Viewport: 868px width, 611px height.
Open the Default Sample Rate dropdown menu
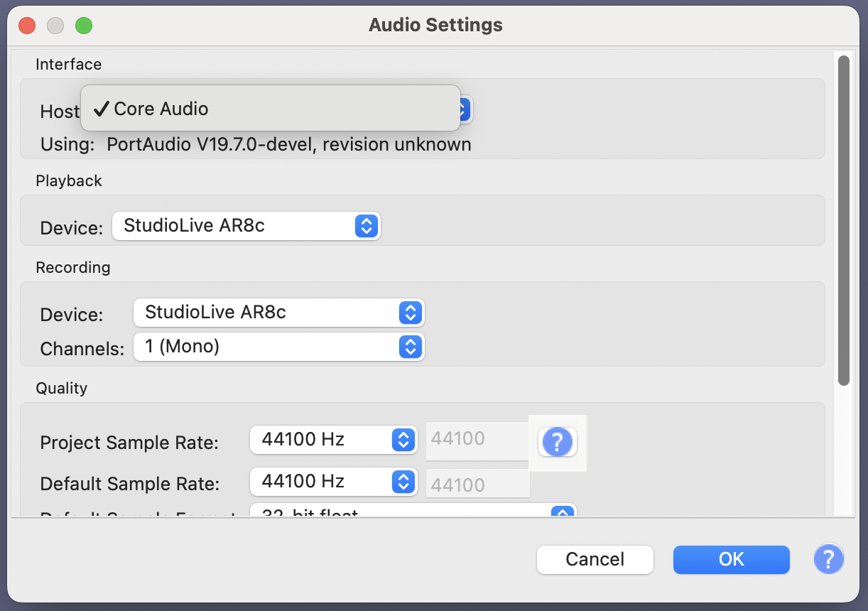(332, 482)
